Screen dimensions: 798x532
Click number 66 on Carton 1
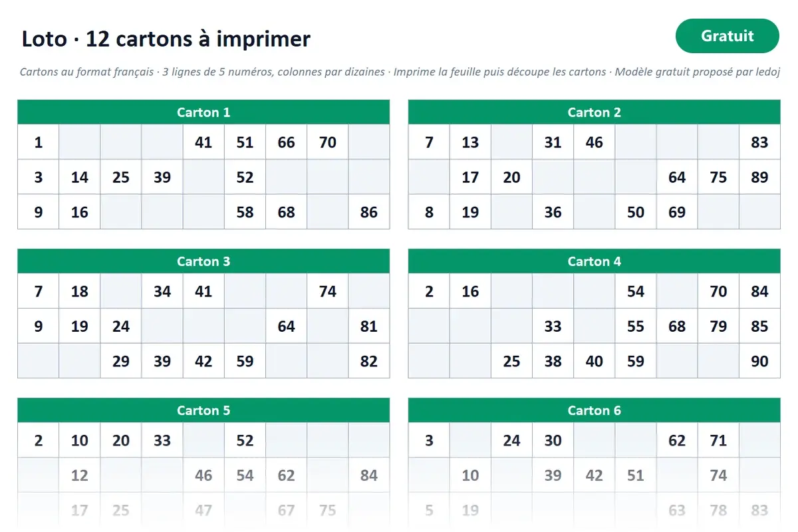[287, 142]
